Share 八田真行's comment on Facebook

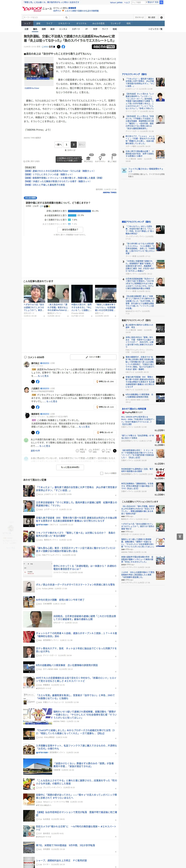pos(38,407)
